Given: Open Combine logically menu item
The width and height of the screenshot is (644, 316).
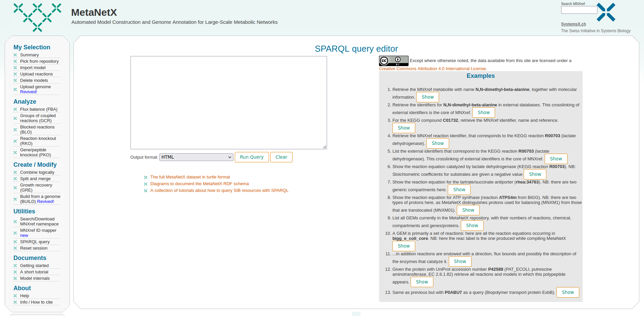Looking at the screenshot, I should (37, 172).
